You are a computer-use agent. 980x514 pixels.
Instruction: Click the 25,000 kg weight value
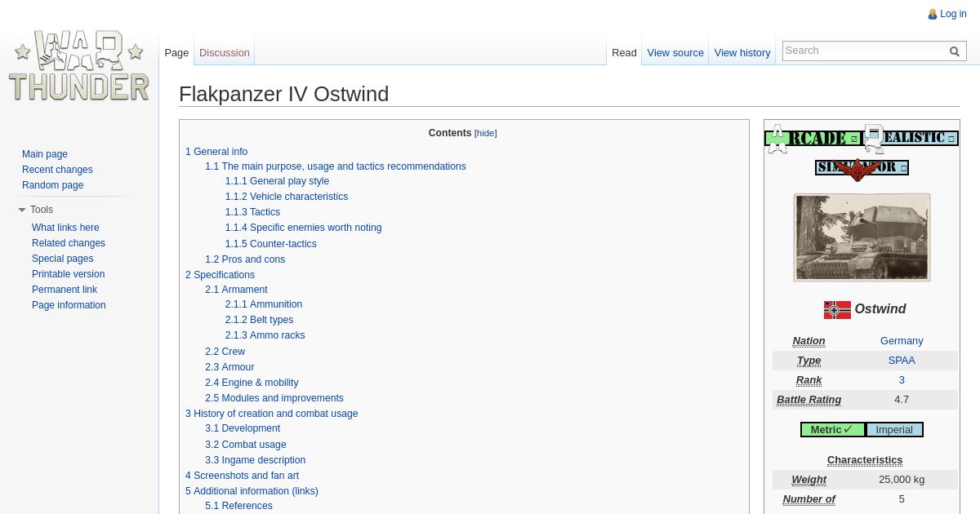tap(902, 480)
